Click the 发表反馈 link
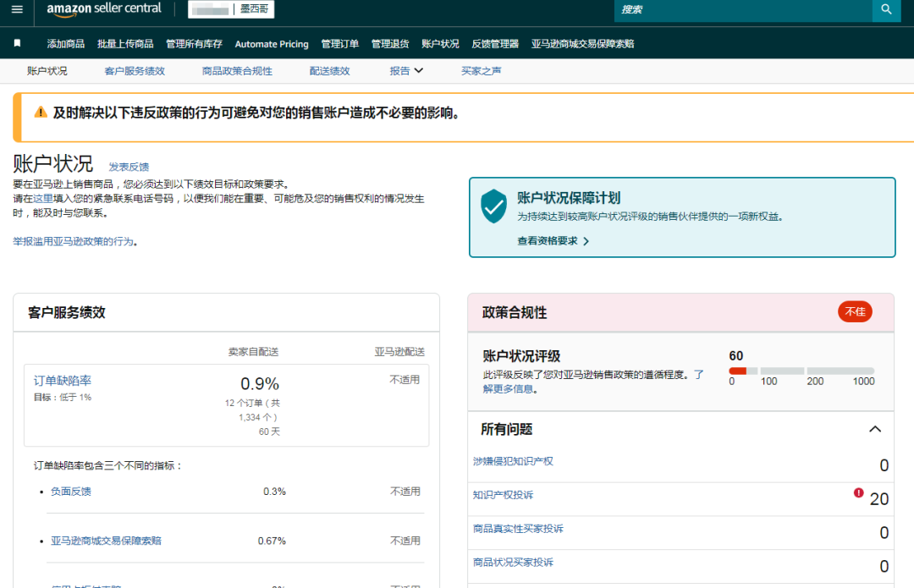Viewport: 914px width, 588px height. pyautogui.click(x=129, y=168)
